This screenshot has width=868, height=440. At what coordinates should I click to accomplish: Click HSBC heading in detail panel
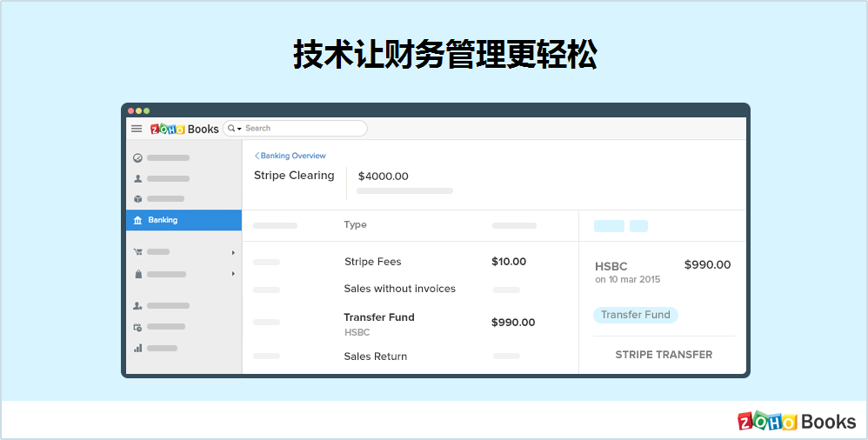(x=611, y=266)
